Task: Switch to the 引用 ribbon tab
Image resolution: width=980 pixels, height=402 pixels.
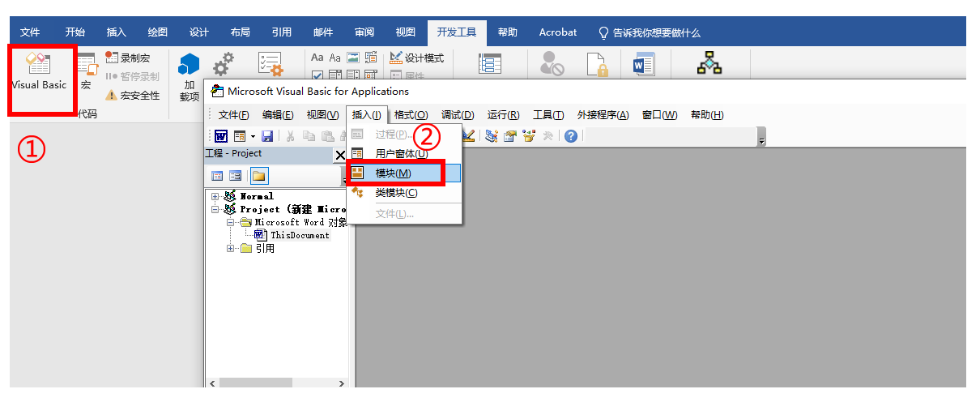Action: (x=282, y=32)
